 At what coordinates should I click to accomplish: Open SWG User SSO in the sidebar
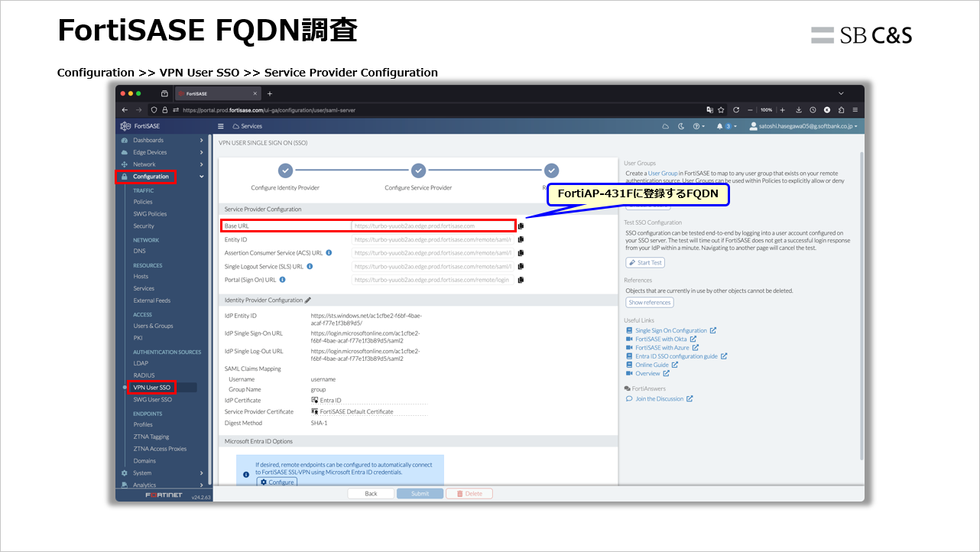coord(153,400)
